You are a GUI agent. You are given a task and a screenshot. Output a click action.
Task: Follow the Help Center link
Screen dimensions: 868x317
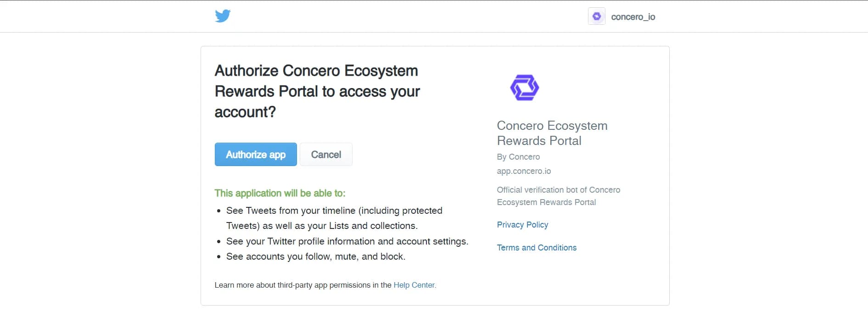tap(414, 285)
